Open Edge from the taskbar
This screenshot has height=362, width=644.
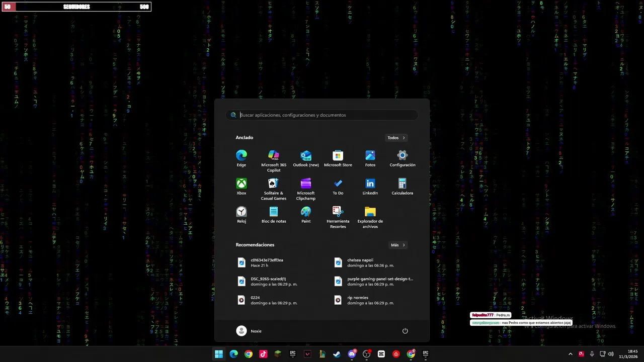pyautogui.click(x=233, y=354)
